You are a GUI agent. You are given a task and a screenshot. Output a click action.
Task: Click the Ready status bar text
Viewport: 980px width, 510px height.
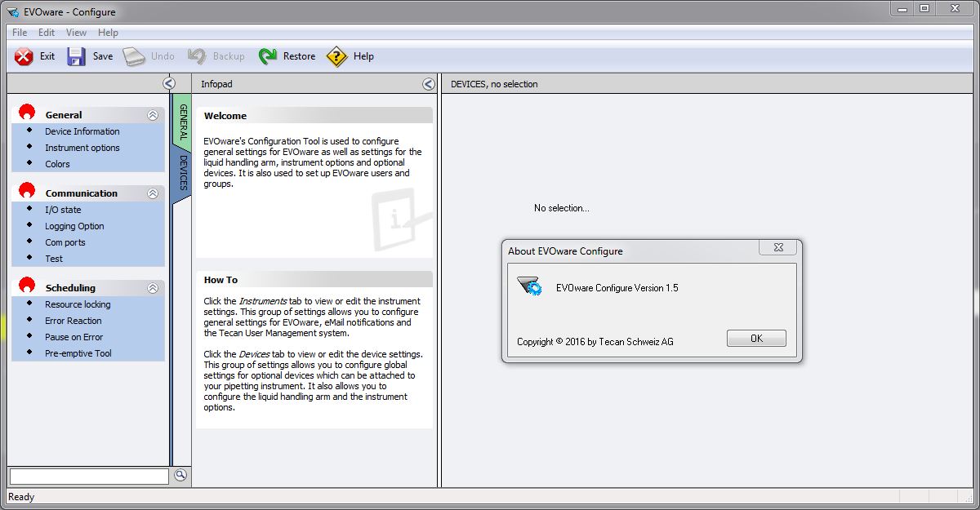click(x=21, y=497)
